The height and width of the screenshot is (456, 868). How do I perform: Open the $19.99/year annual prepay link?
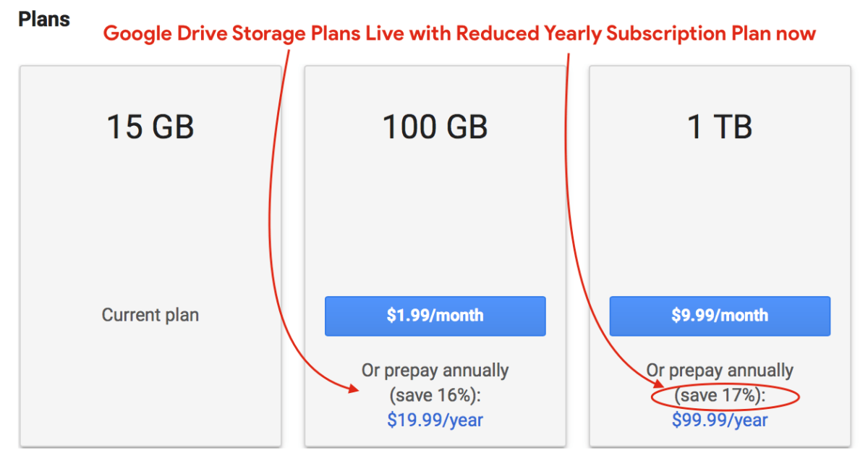(435, 420)
